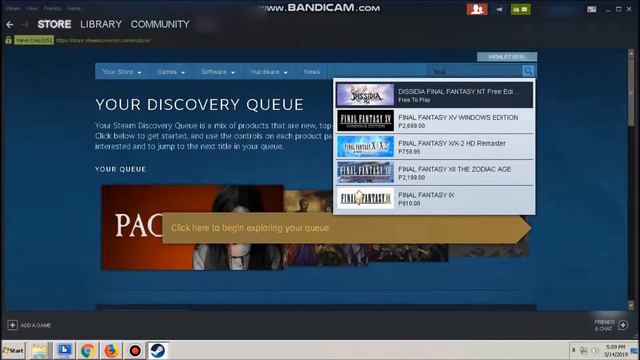Open the Start menu
This screenshot has width=640, height=360.
[13, 350]
